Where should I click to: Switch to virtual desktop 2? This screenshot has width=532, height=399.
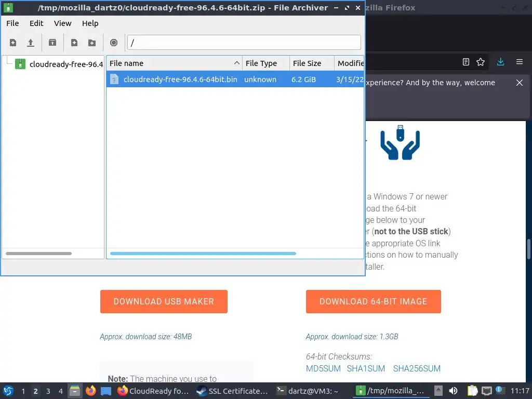point(35,391)
